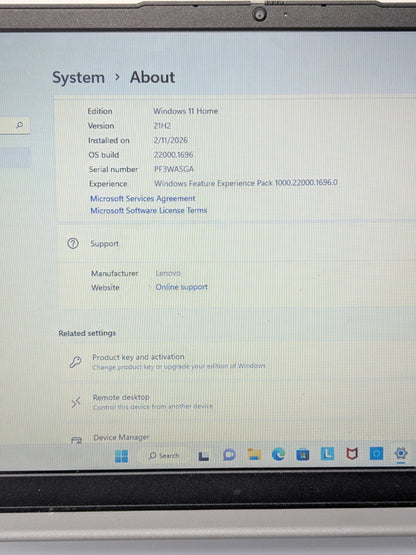This screenshot has width=416, height=555.
Task: Collapse the Support section header
Action: coord(237,244)
